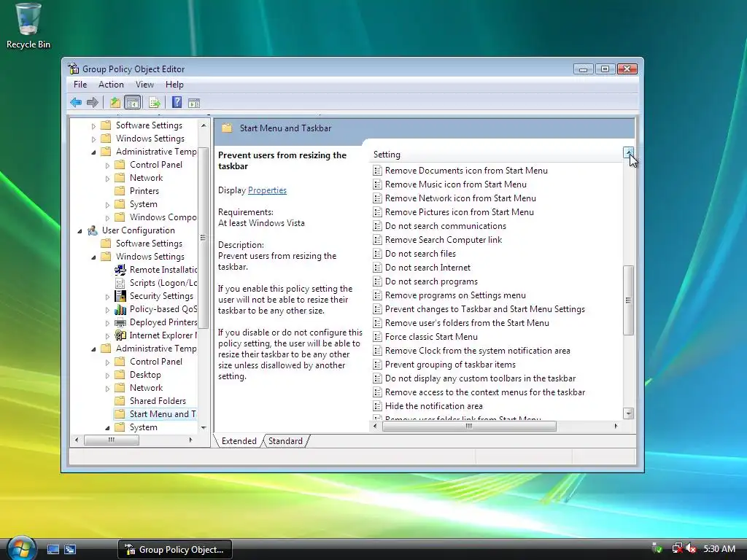The image size is (747, 560).
Task: Collapse the lower Administrative Templates node
Action: (93, 349)
